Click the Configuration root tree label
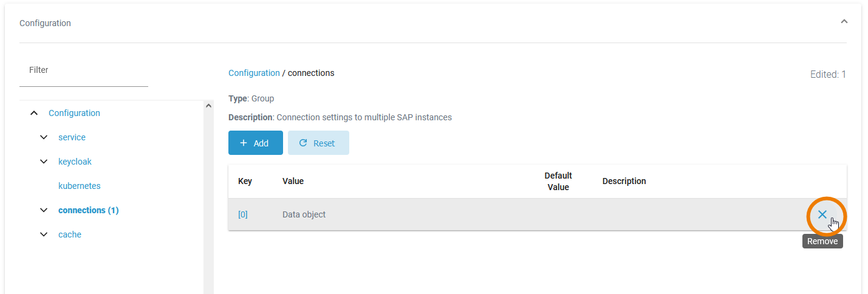The image size is (868, 294). click(74, 113)
